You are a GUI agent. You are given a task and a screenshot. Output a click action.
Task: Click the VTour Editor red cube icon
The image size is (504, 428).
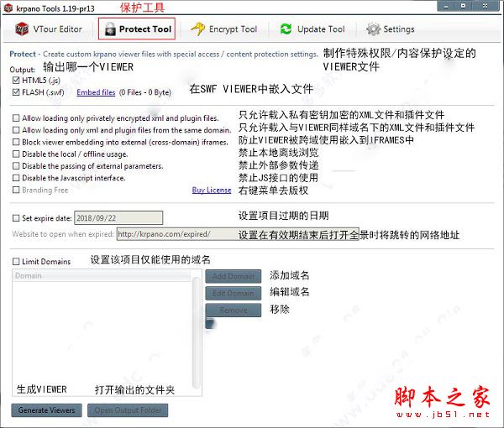click(x=22, y=29)
